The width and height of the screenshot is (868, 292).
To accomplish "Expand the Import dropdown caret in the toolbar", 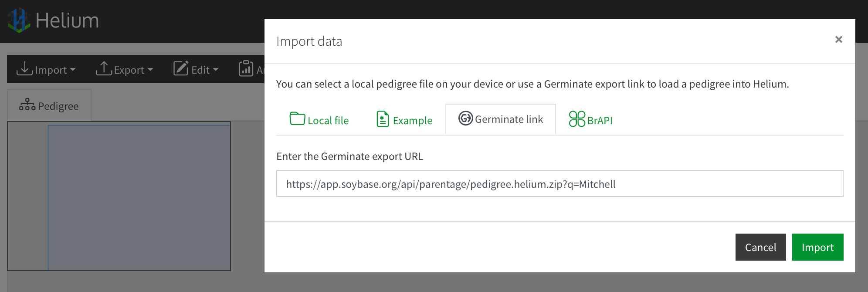I will pos(73,70).
